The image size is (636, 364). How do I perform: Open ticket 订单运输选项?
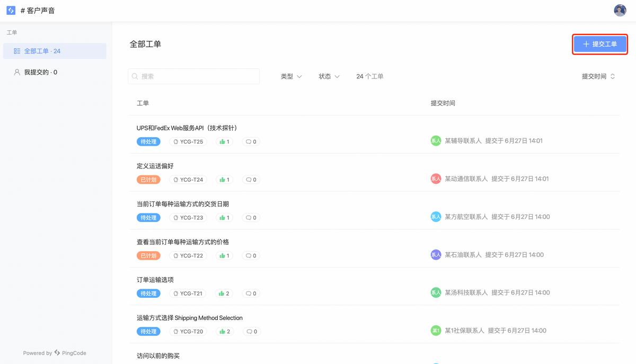click(x=155, y=280)
